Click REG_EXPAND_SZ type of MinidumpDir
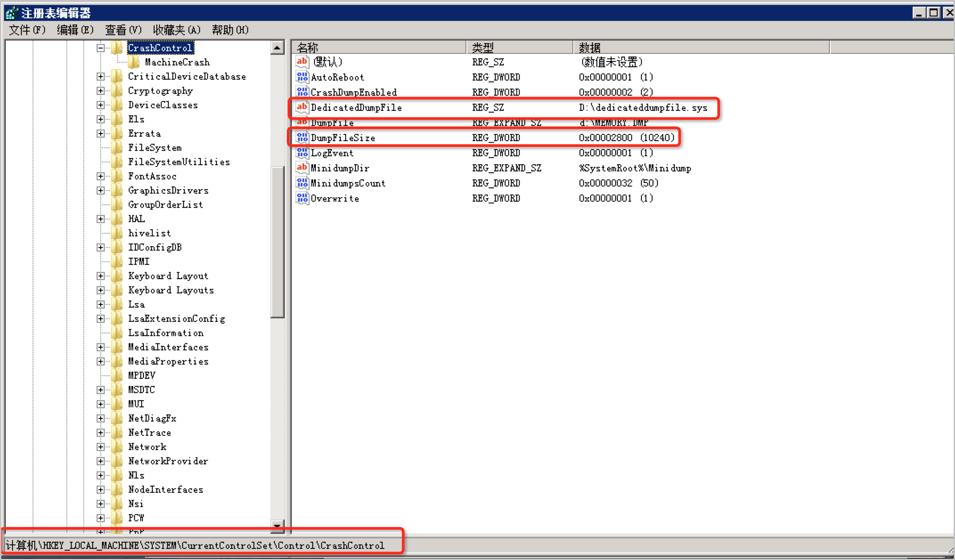The image size is (955, 560). click(507, 168)
